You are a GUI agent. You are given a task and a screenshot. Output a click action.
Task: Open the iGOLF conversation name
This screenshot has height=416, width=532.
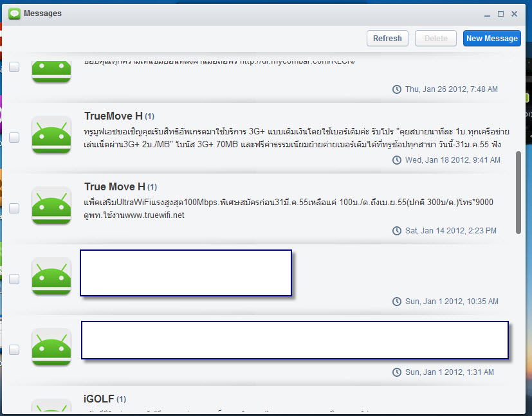[x=98, y=399]
